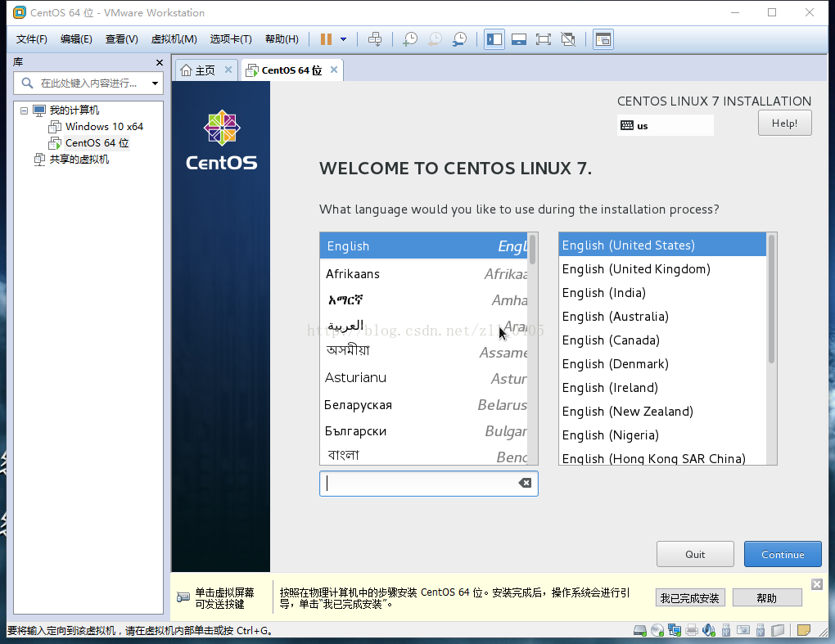This screenshot has width=835, height=644.
Task: Select Беларуская in the language list
Action: tap(423, 404)
